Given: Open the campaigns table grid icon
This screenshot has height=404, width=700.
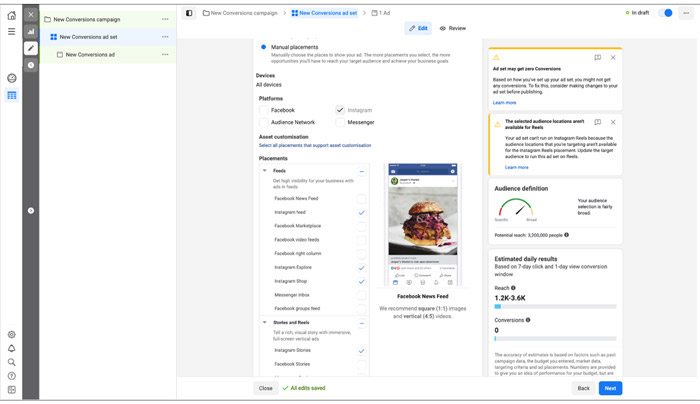Looking at the screenshot, I should [x=12, y=96].
